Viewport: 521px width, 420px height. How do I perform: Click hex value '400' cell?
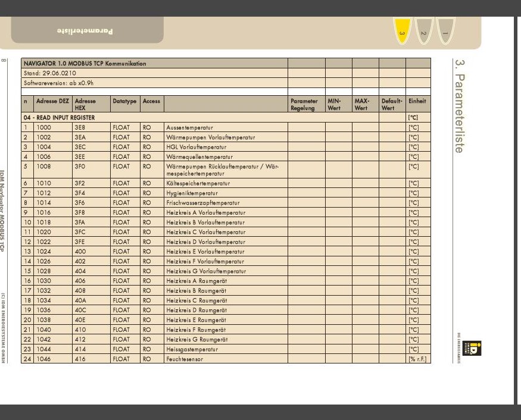(91, 251)
